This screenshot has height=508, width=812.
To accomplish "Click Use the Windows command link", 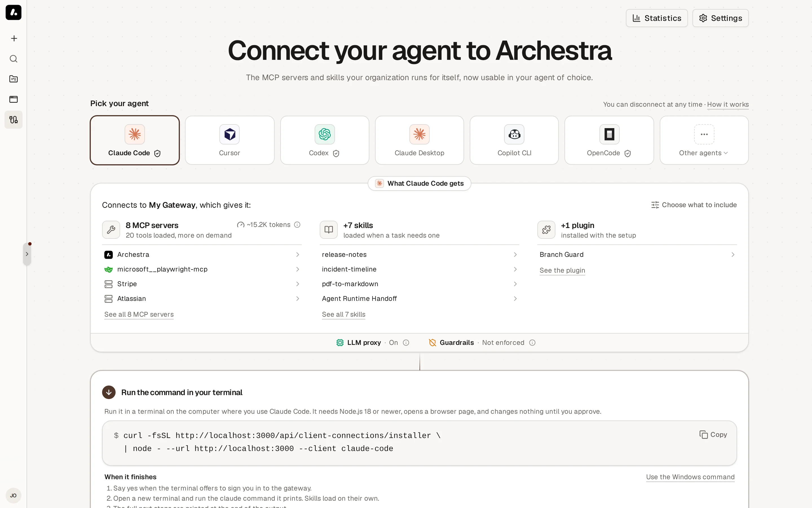I will 690,477.
